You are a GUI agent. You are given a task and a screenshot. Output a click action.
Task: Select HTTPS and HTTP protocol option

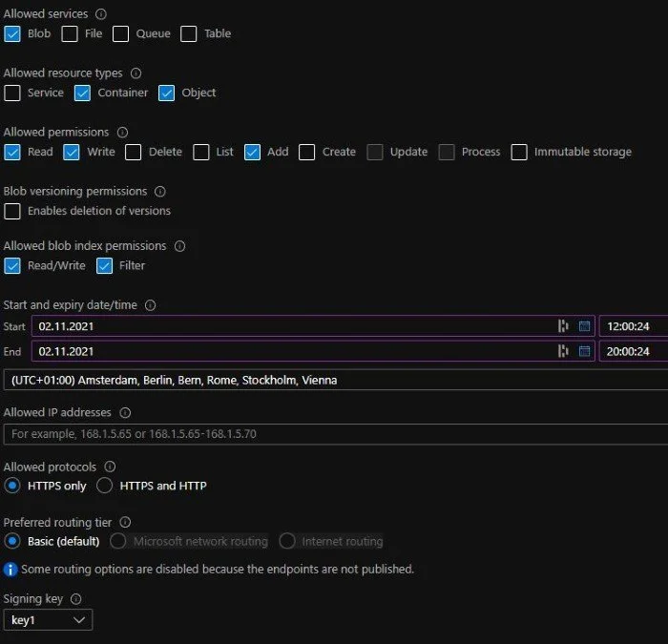105,486
